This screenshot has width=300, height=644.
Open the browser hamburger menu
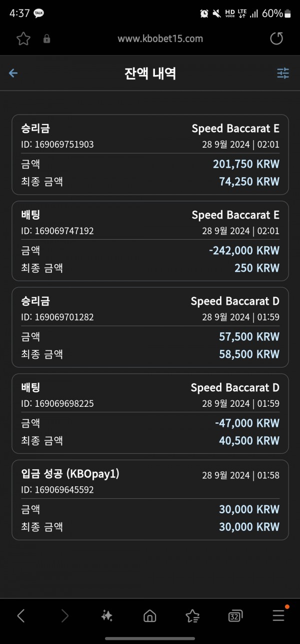[278, 615]
